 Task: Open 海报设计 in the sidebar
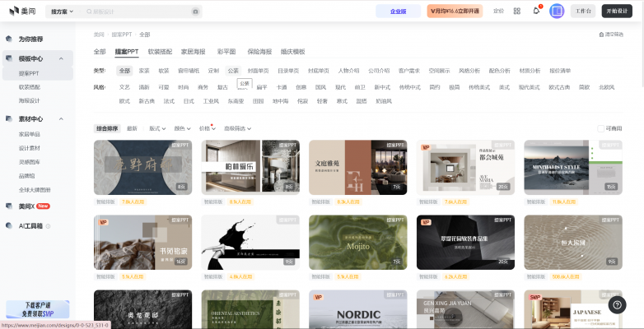coord(29,100)
